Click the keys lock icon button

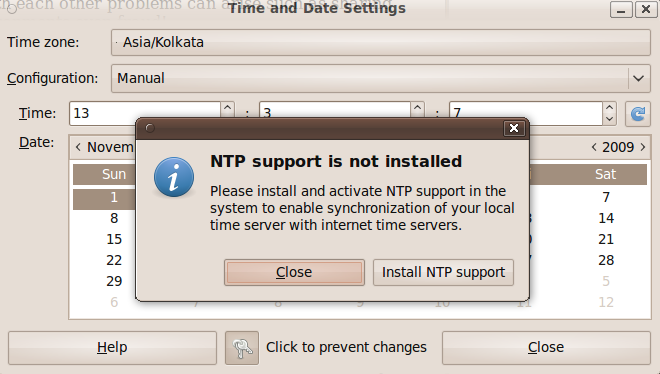(x=242, y=348)
